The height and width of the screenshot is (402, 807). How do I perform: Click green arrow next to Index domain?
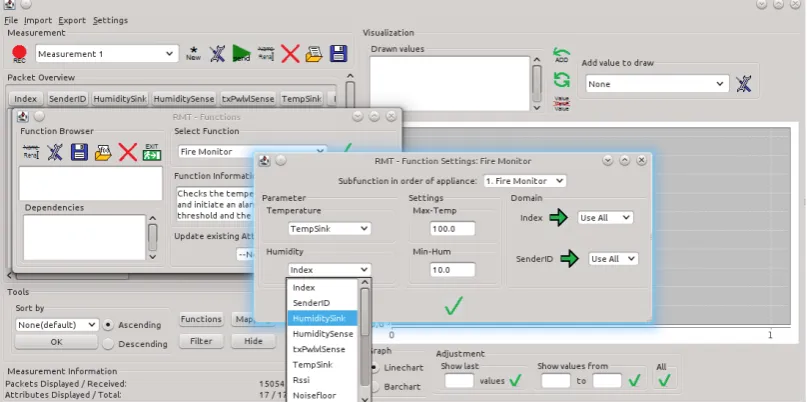click(558, 218)
